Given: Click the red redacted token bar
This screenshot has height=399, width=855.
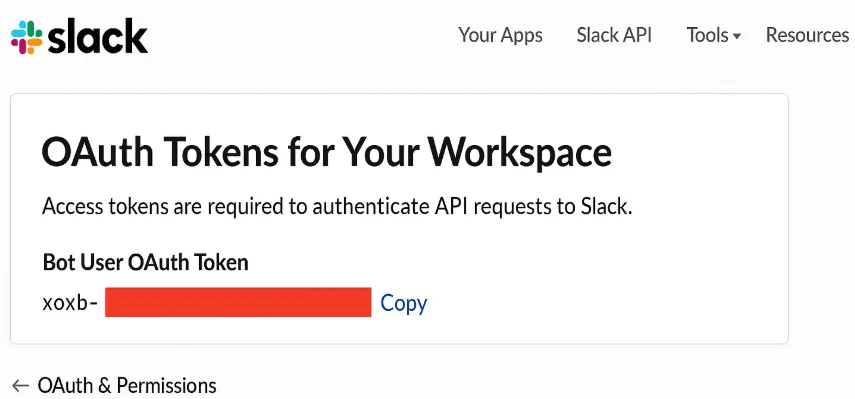Looking at the screenshot, I should point(238,302).
